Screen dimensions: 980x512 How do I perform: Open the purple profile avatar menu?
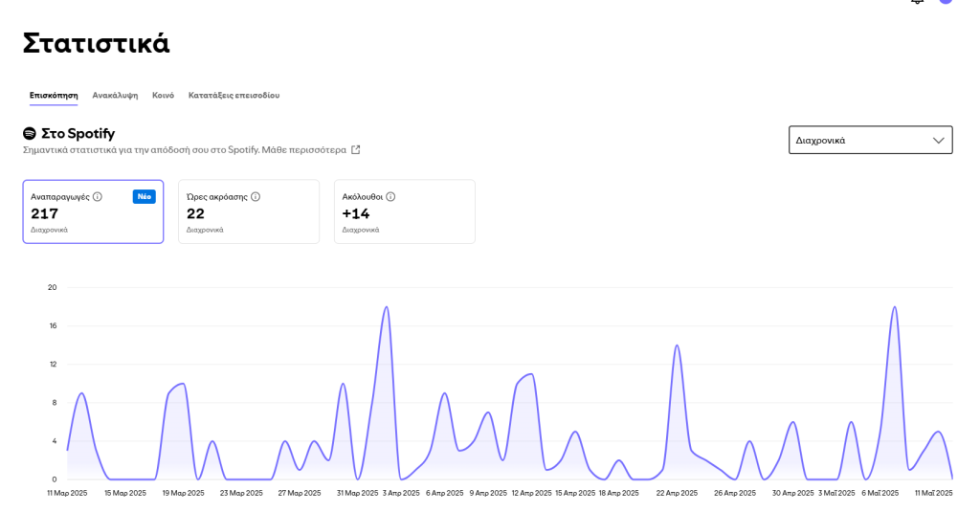[946, 2]
